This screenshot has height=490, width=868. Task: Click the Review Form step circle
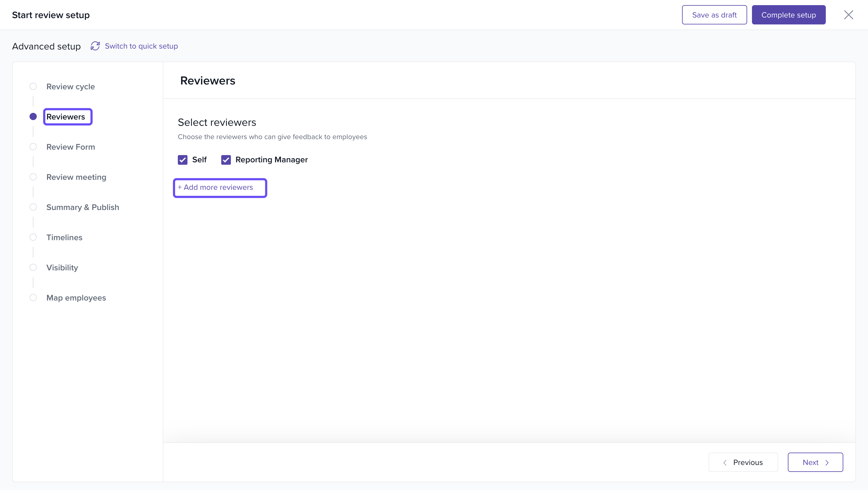pyautogui.click(x=33, y=147)
